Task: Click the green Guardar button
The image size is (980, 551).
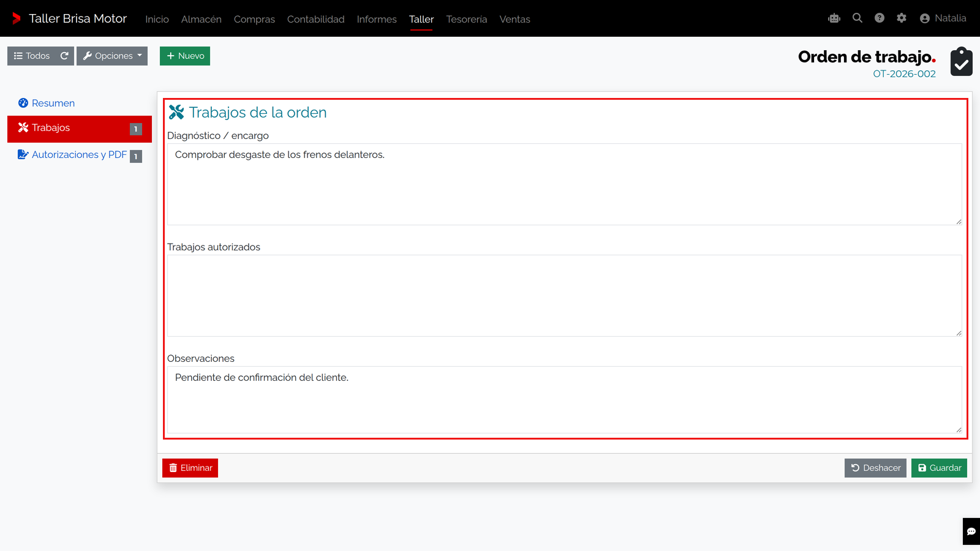Action: [939, 468]
